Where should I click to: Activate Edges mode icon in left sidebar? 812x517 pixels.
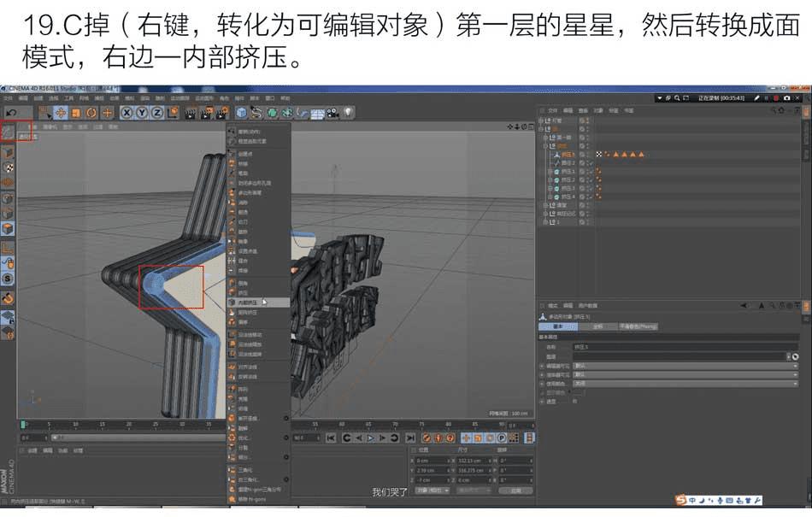point(8,214)
